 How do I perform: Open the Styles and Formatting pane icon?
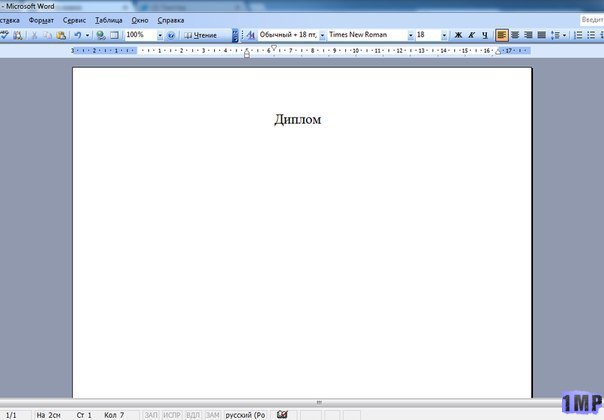coord(249,35)
